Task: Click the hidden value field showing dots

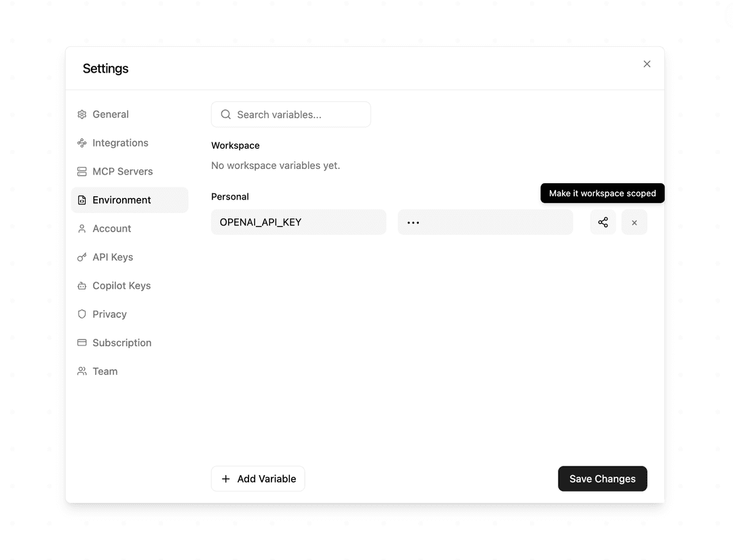Action: [x=485, y=222]
